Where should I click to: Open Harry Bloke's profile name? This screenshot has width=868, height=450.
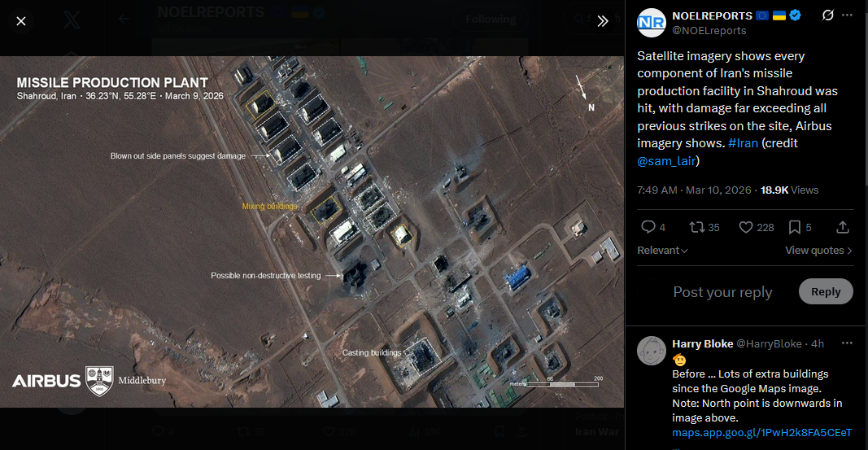tap(703, 343)
